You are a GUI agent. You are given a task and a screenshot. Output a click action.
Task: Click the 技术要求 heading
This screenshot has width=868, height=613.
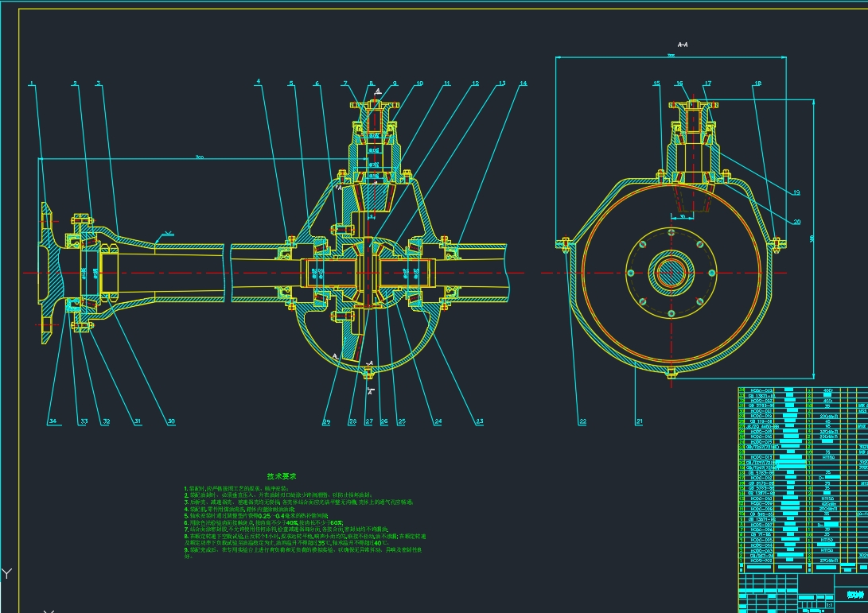click(x=282, y=475)
